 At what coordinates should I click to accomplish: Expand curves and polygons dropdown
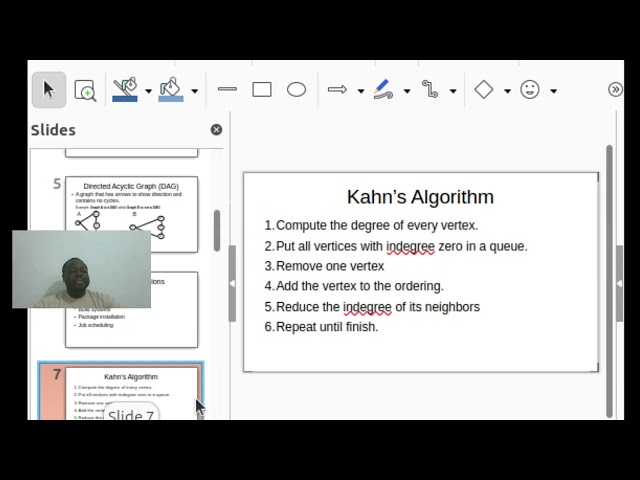(x=407, y=91)
